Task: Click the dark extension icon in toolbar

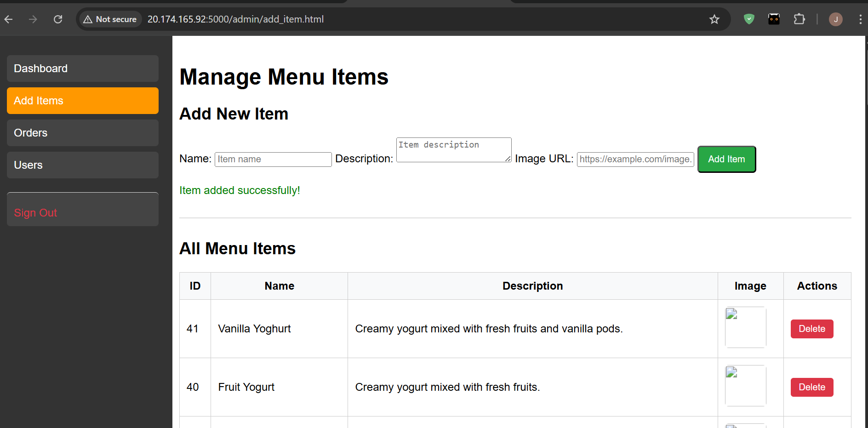Action: point(774,19)
